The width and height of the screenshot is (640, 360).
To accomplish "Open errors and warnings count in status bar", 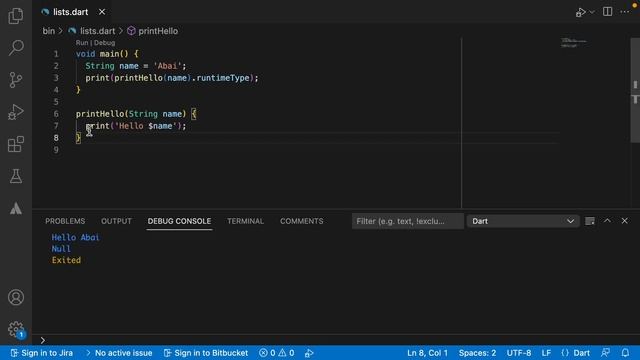I will point(277,353).
